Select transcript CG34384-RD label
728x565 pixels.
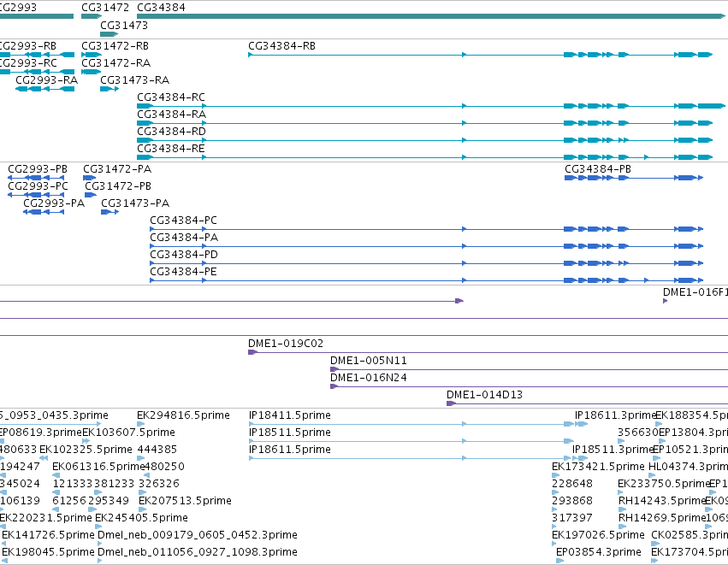coord(171,132)
